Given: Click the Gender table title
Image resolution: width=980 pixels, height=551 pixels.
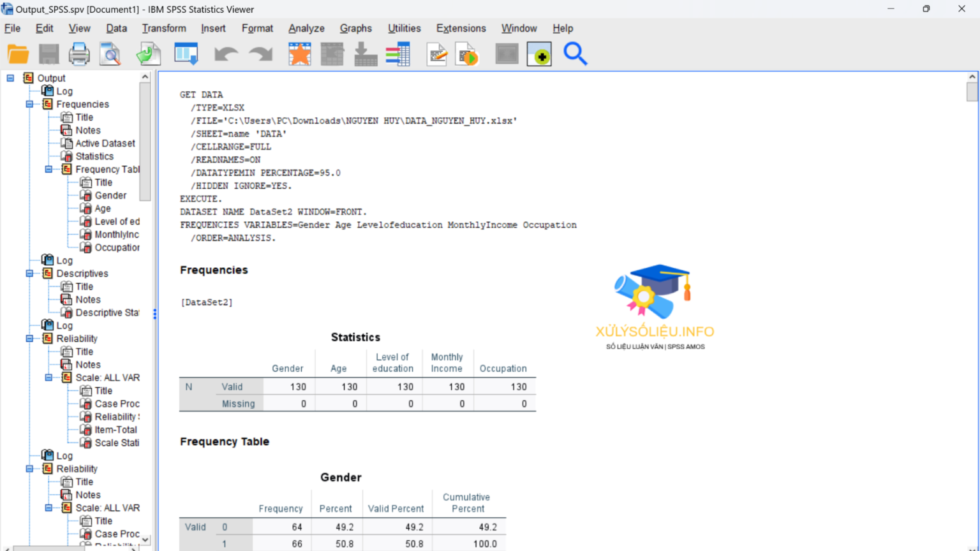Looking at the screenshot, I should [x=341, y=477].
